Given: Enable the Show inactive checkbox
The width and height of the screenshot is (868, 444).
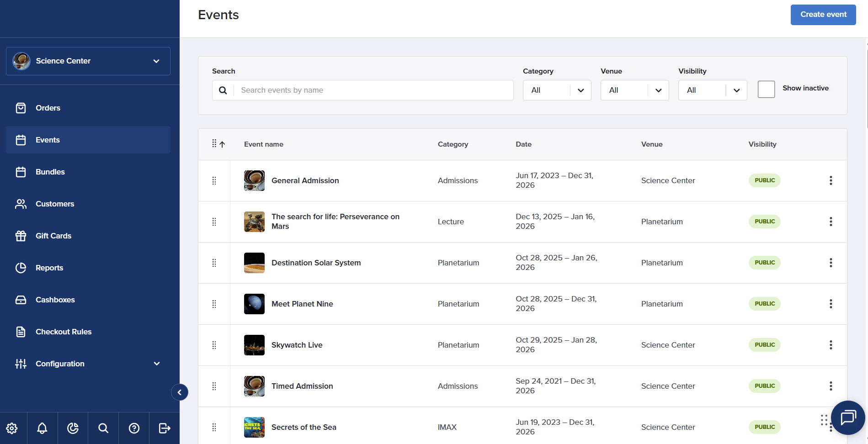Looking at the screenshot, I should [766, 89].
